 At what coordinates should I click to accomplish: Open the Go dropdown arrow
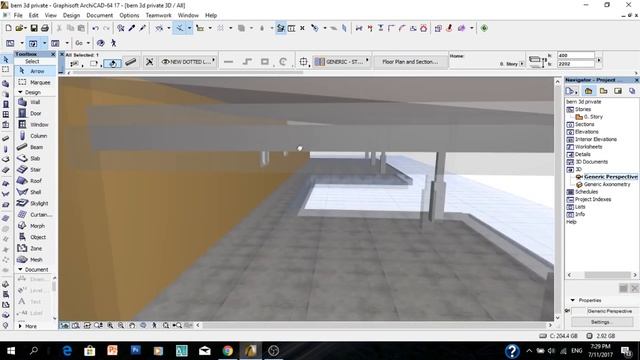coord(88,43)
